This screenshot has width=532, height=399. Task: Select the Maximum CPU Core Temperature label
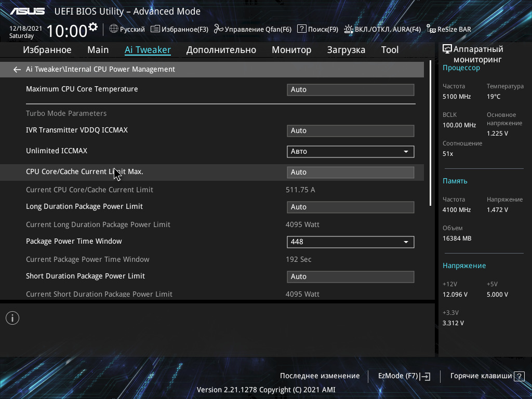pyautogui.click(x=82, y=89)
